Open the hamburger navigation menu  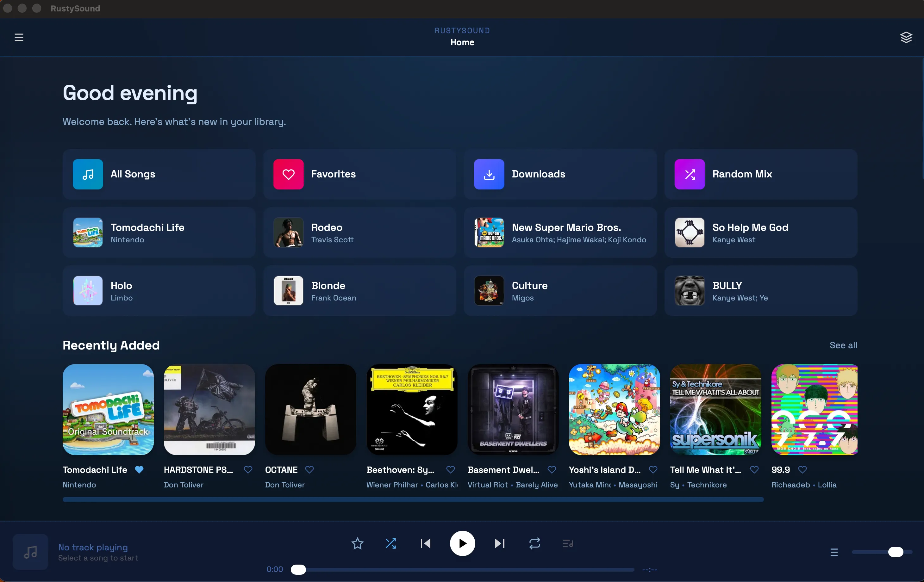(19, 37)
